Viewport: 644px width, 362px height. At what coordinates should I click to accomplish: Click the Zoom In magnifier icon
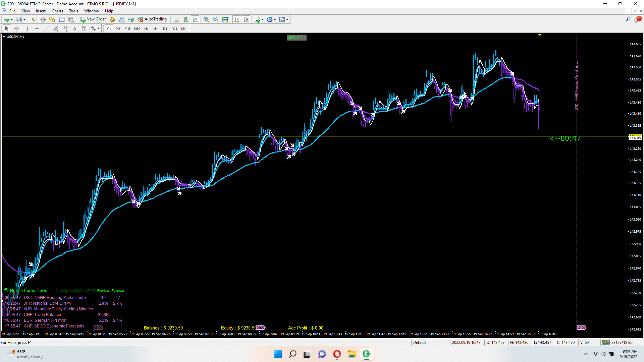click(206, 19)
